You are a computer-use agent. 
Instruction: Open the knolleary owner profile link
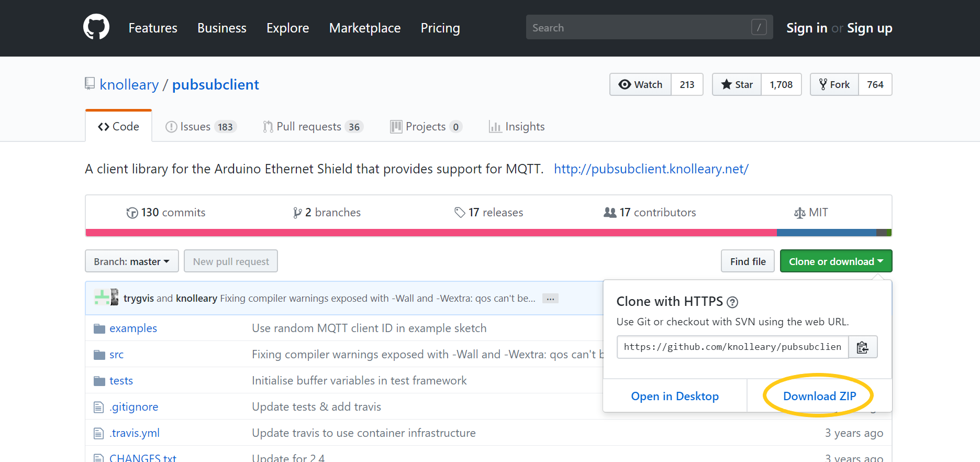click(x=129, y=84)
